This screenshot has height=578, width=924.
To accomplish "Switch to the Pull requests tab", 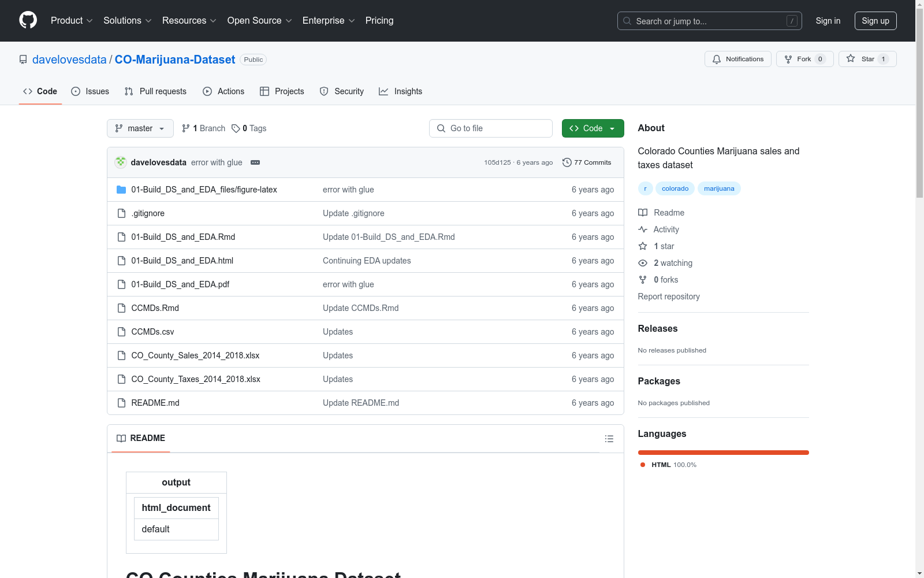I will (x=155, y=91).
